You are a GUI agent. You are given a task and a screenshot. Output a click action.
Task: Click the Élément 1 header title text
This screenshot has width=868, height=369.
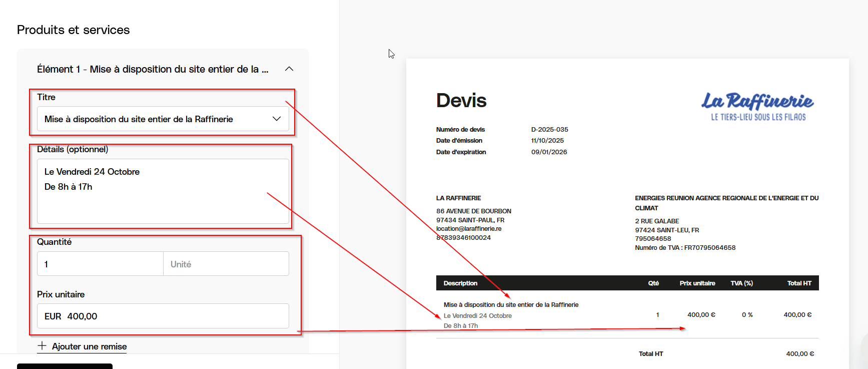point(153,69)
